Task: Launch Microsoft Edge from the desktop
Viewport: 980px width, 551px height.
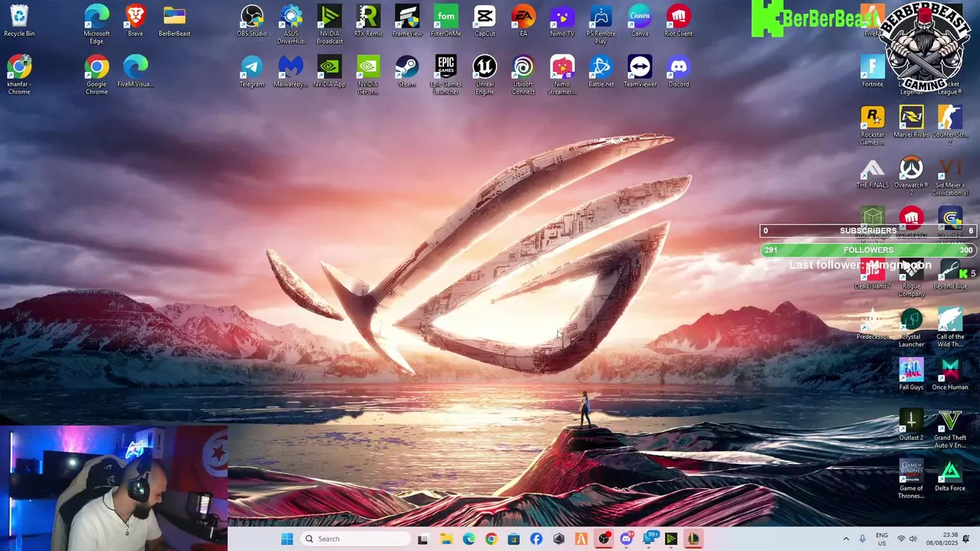Action: pyautogui.click(x=96, y=24)
